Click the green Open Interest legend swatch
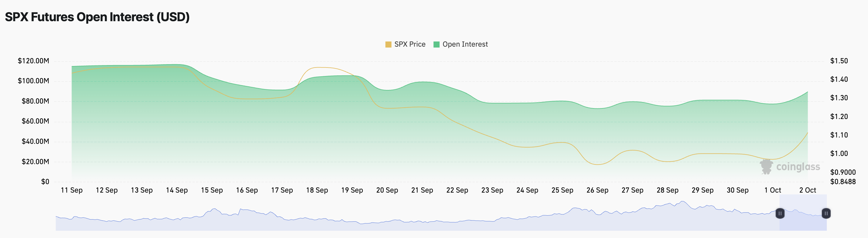868x238 pixels. point(436,45)
